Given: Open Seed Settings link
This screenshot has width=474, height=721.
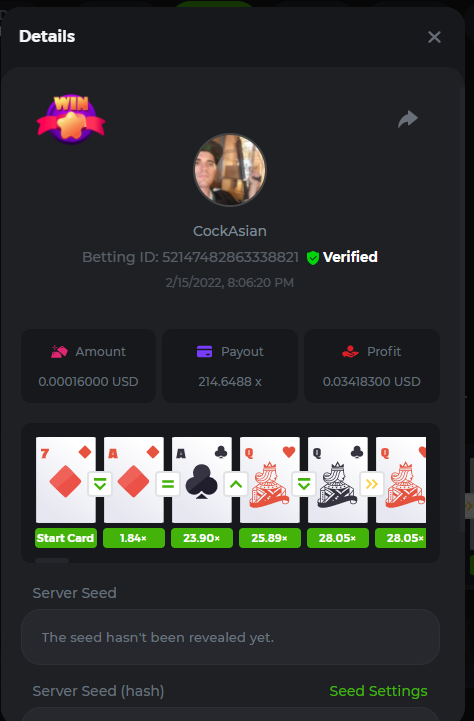Looking at the screenshot, I should [378, 691].
